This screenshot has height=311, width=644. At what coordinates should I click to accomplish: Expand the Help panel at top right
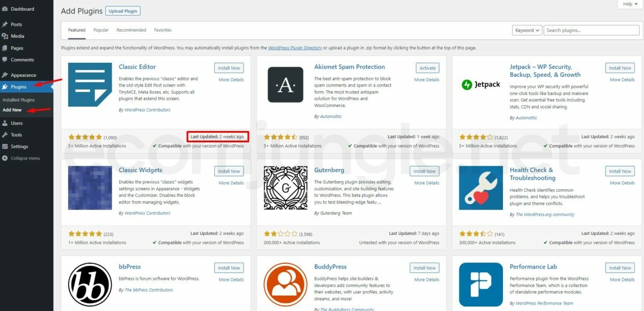point(630,4)
